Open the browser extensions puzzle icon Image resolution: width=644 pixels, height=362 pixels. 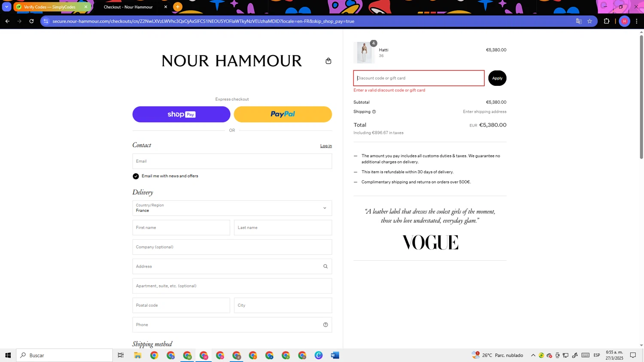coord(607,21)
